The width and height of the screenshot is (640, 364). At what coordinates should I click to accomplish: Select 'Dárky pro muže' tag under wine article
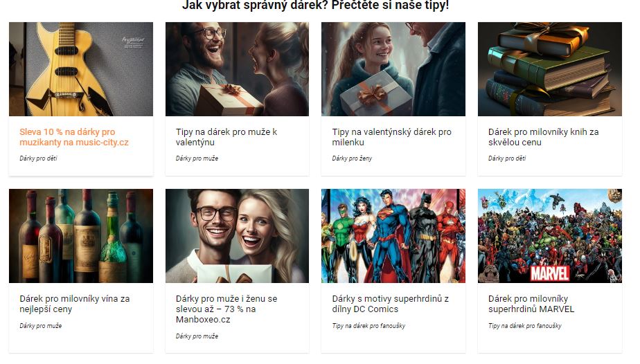pos(40,326)
